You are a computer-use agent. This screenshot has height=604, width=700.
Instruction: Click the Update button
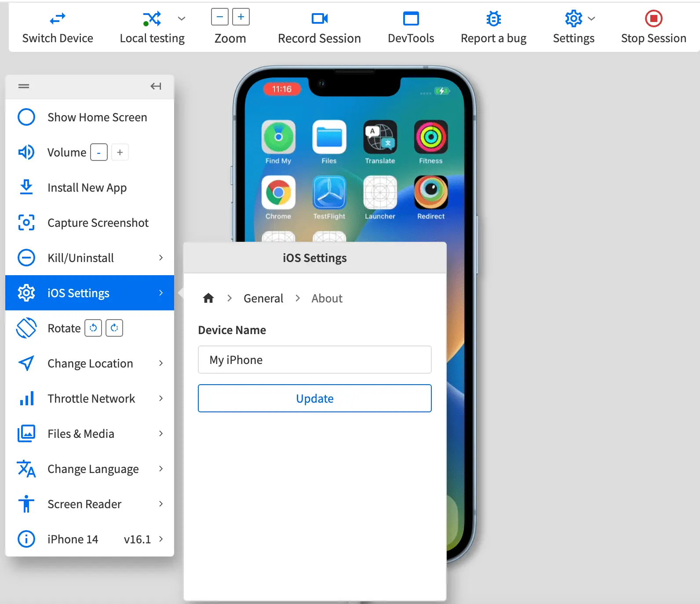pos(314,398)
